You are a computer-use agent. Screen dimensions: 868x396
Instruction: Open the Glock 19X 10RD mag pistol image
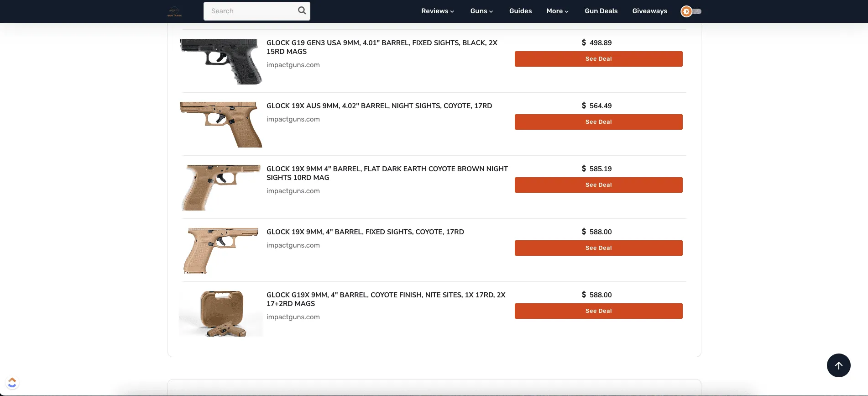pyautogui.click(x=221, y=188)
